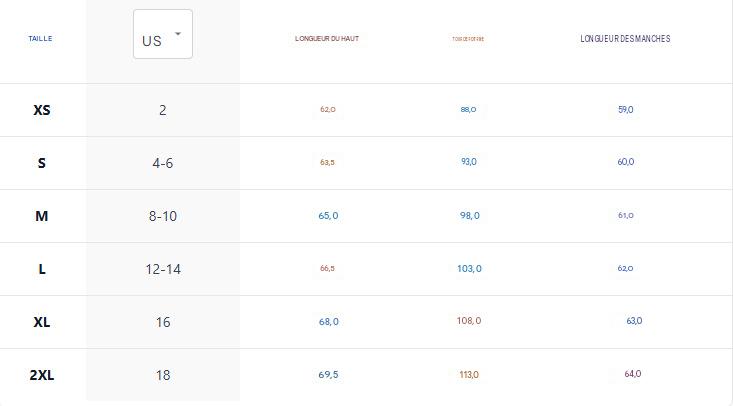Click US size 8-10 in M row
The width and height of the screenshot is (733, 406).
(163, 216)
